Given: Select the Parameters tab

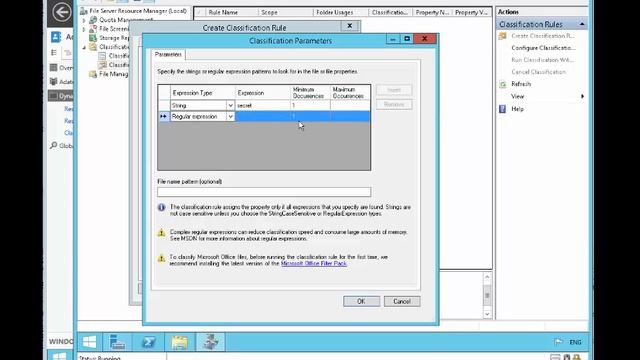Looking at the screenshot, I should pyautogui.click(x=168, y=55).
